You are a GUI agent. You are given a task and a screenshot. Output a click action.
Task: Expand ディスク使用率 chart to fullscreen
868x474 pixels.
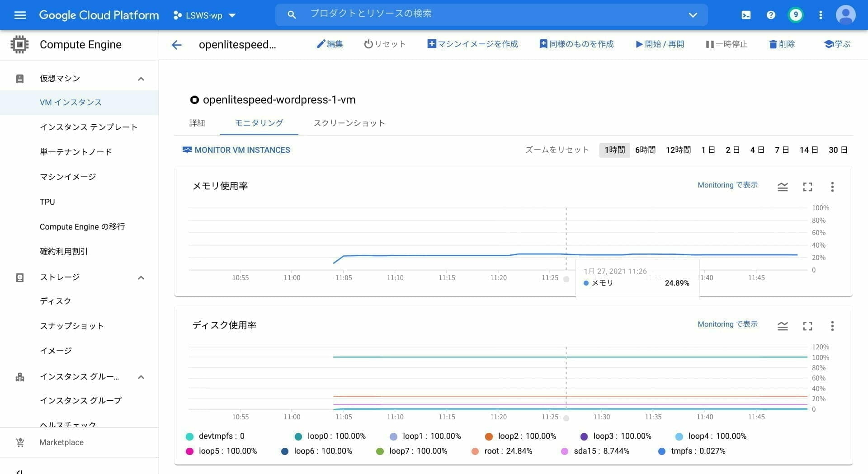click(x=807, y=326)
